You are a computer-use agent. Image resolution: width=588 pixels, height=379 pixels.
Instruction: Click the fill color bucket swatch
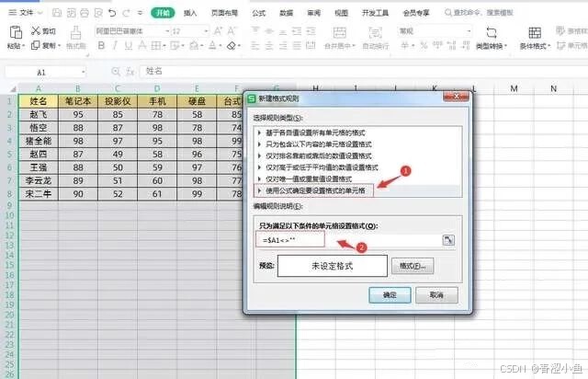click(x=194, y=46)
